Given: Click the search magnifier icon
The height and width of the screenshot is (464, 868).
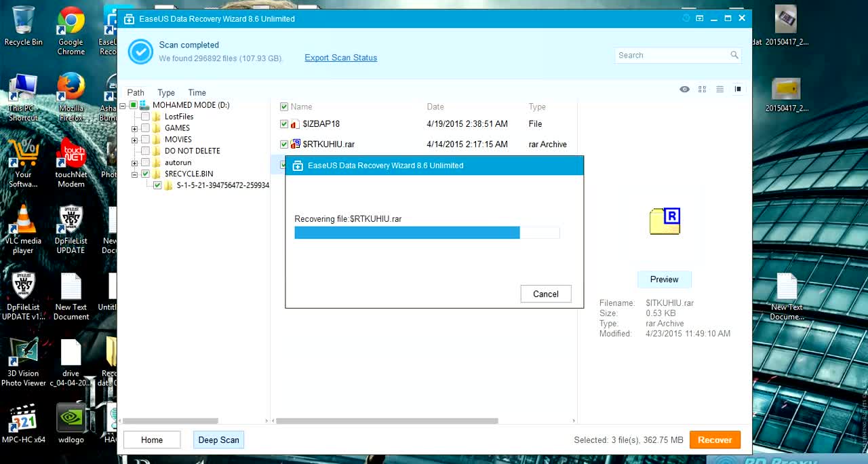Looking at the screenshot, I should click(734, 55).
